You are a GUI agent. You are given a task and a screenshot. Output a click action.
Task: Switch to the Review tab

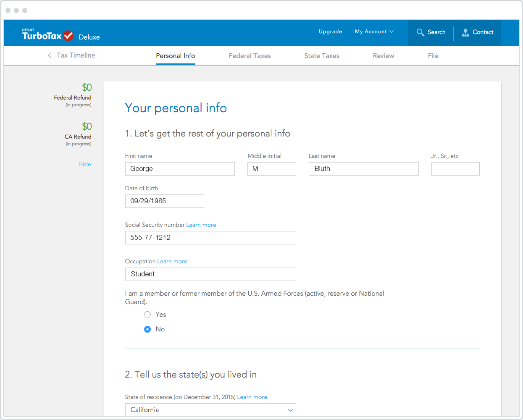[384, 56]
